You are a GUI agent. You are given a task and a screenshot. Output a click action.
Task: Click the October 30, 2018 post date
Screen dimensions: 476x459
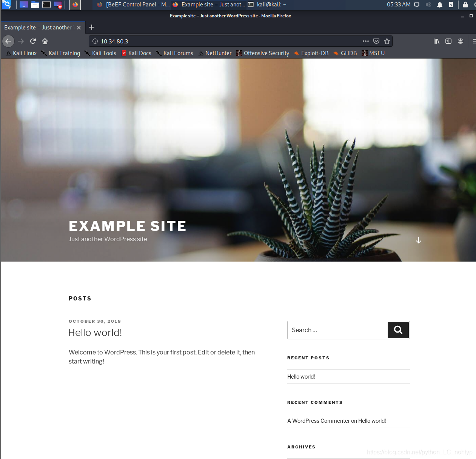(95, 321)
